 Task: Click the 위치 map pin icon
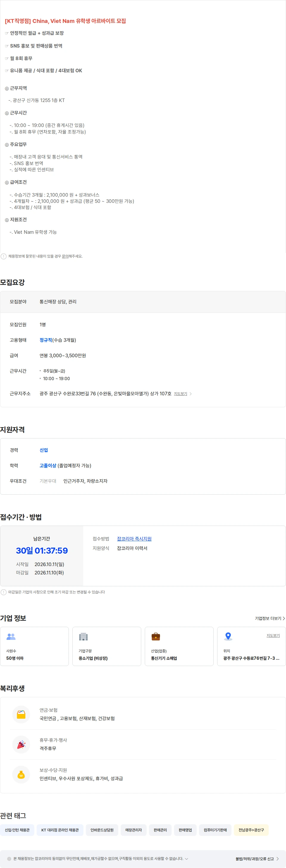coord(228,636)
